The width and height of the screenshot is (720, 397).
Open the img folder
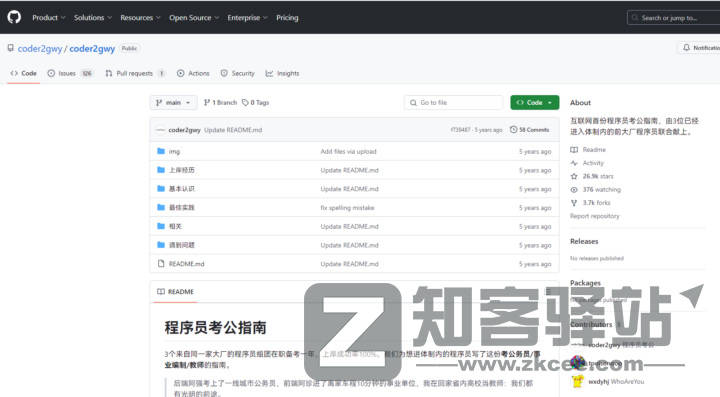(174, 151)
